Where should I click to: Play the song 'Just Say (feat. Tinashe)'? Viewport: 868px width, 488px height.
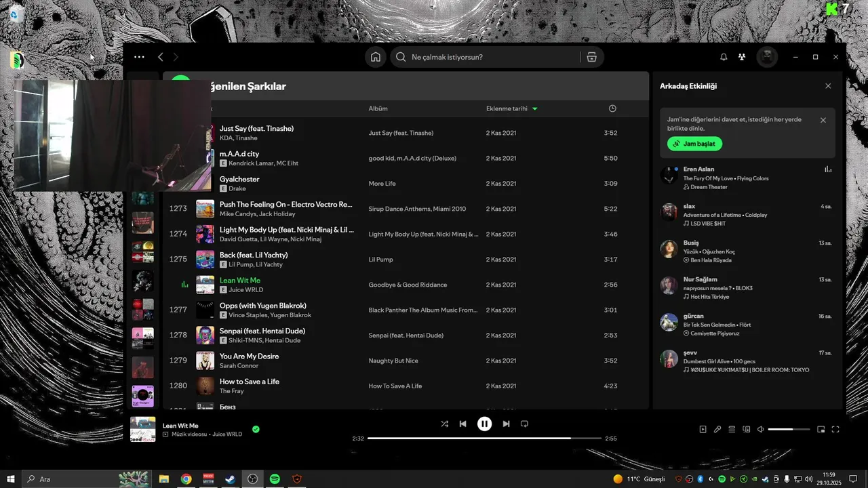tap(256, 128)
